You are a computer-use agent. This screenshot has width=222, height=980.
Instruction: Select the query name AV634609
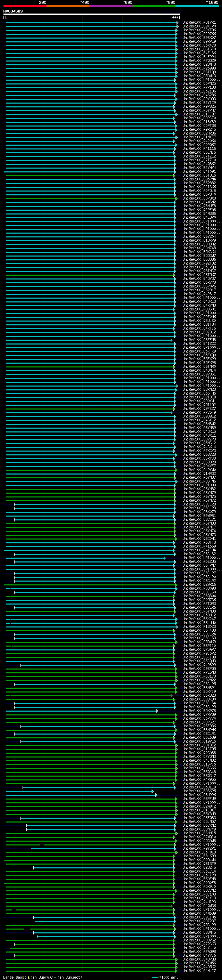click(13, 11)
